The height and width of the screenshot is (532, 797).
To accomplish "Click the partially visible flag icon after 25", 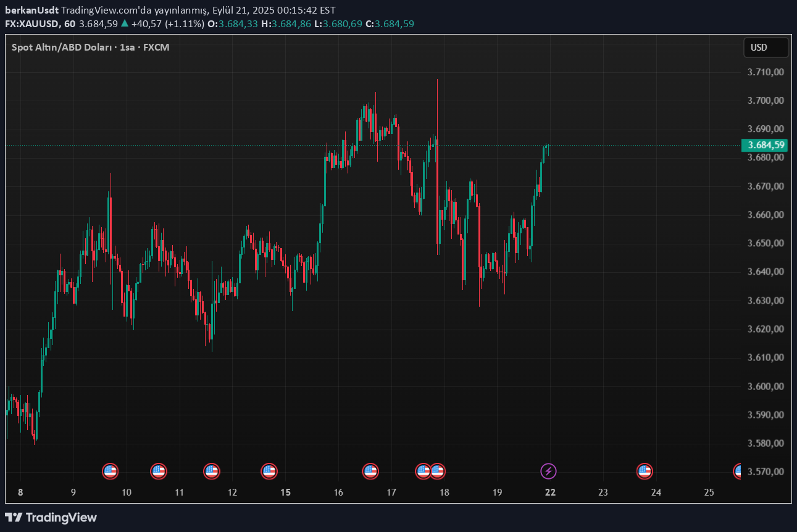I will point(738,472).
